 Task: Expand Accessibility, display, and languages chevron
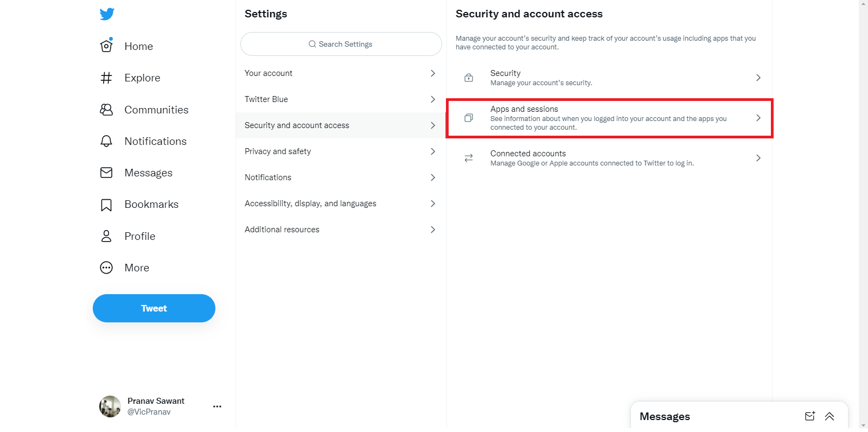click(x=433, y=204)
